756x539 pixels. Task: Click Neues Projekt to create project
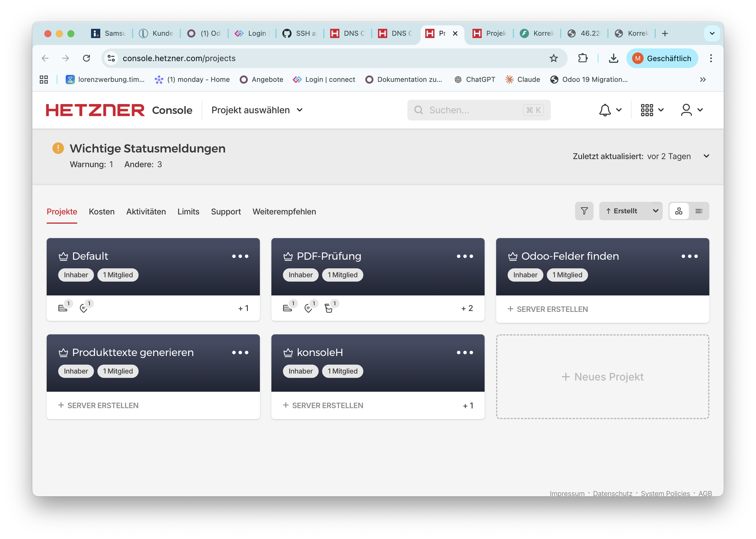coord(602,377)
